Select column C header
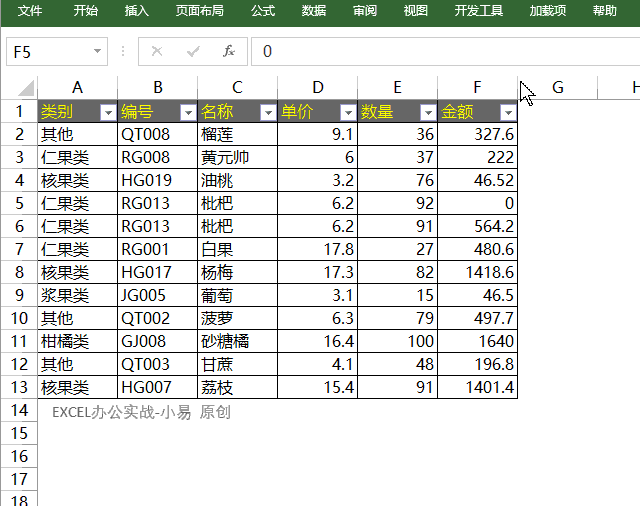The image size is (640, 506). [x=238, y=87]
